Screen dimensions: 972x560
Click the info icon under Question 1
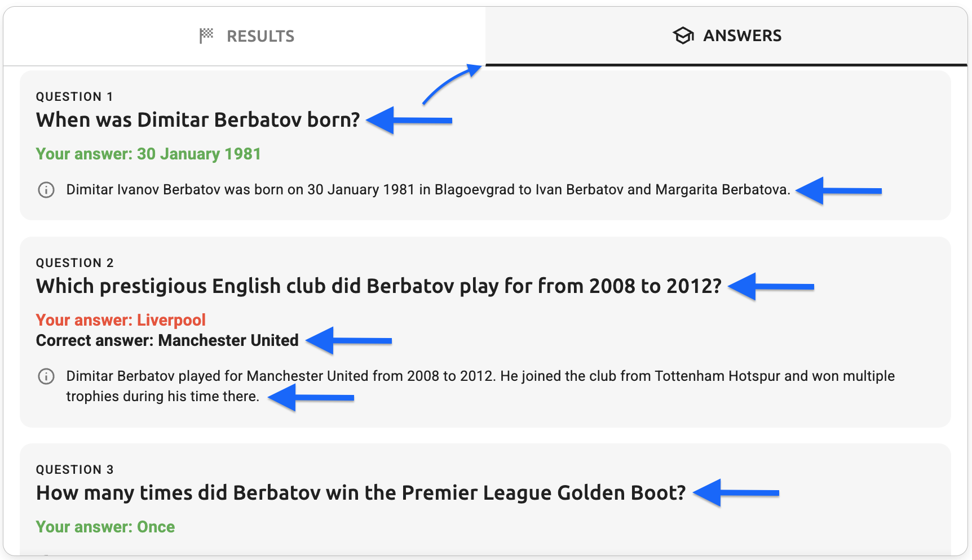[46, 190]
